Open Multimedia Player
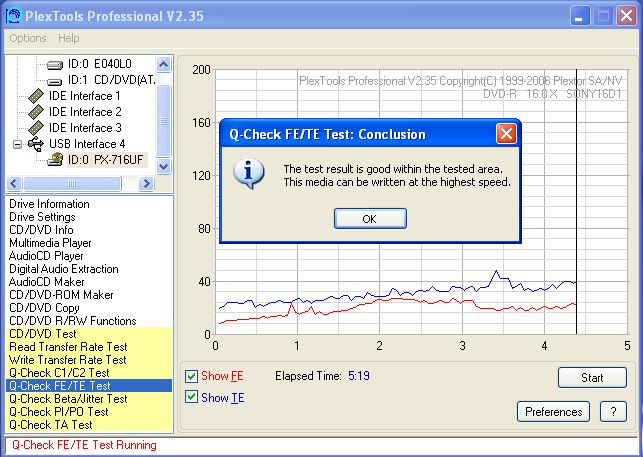Viewport: 643px width, 457px height. [x=50, y=243]
